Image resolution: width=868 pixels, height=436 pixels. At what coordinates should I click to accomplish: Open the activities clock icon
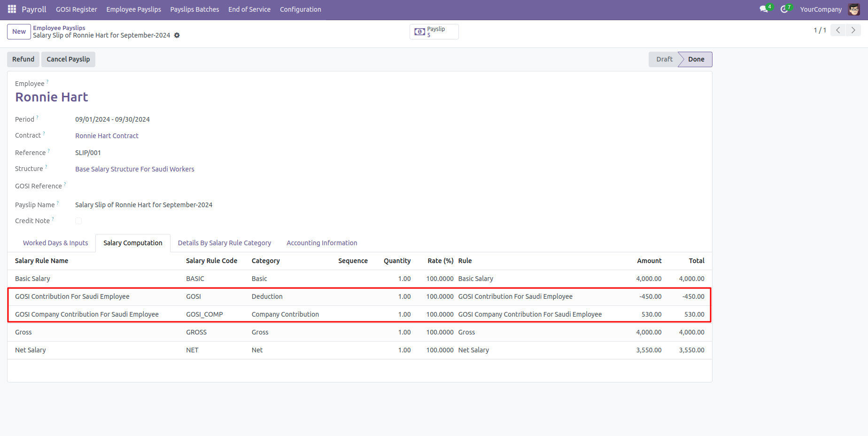[784, 9]
